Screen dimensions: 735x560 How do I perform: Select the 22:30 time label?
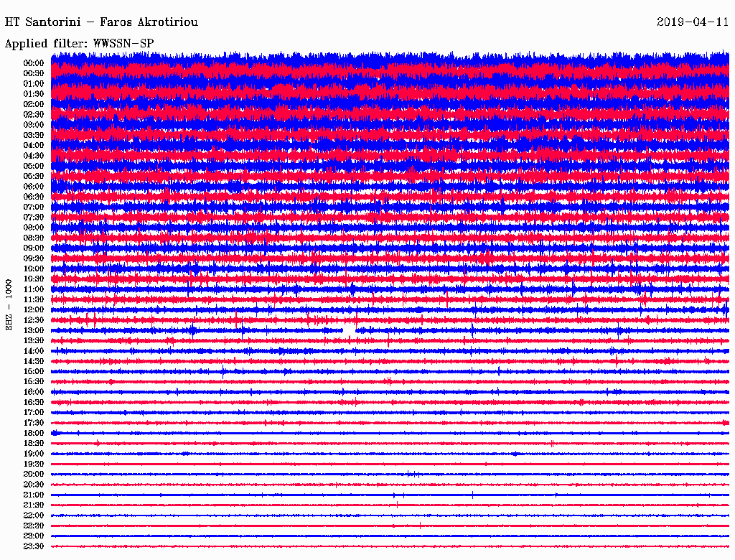tap(34, 526)
